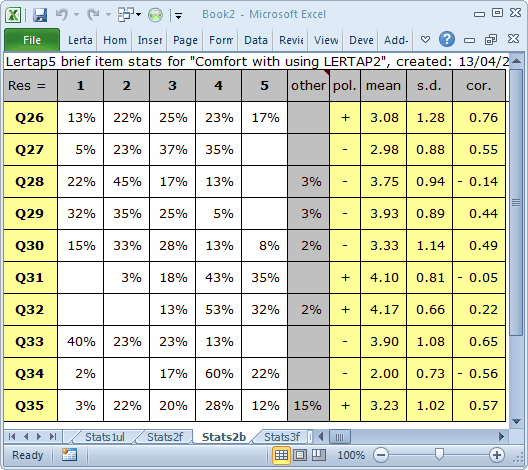
Task: Select the Q35 other 15% cell
Action: 308,406
